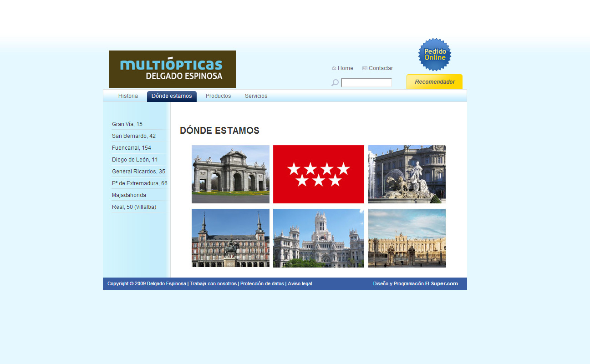This screenshot has width=590, height=364.
Task: Focus the search text field
Action: (x=366, y=83)
